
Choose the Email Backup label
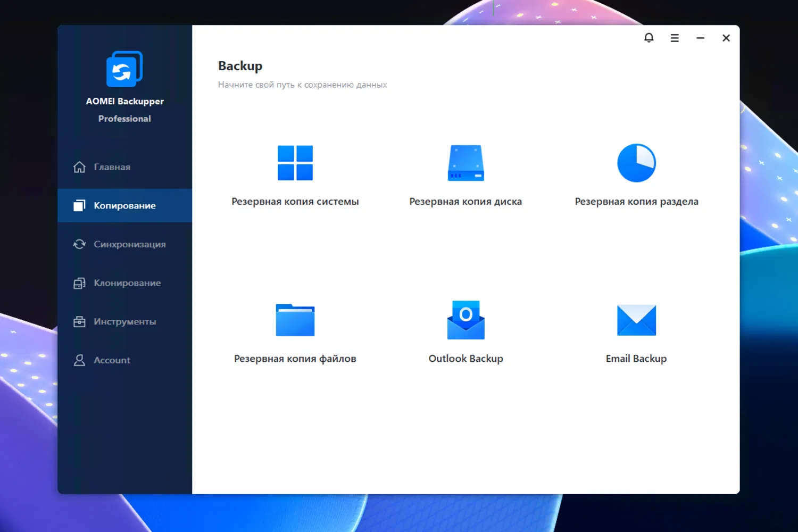pos(636,359)
